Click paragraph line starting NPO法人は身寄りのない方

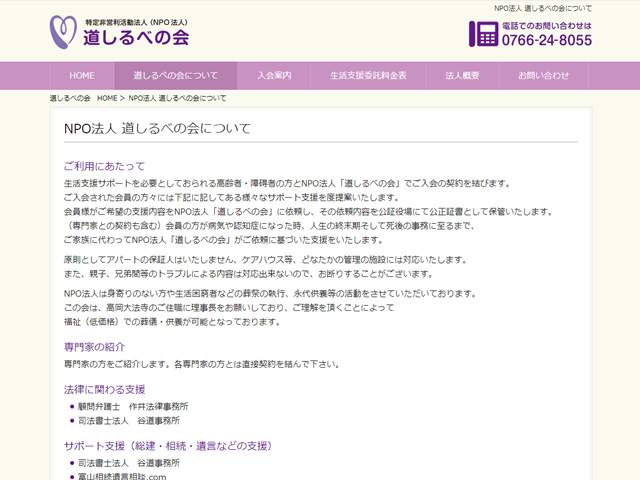click(x=270, y=293)
